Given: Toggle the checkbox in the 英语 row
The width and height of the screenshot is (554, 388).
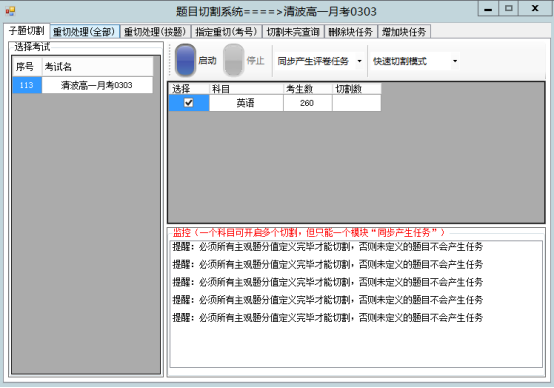Looking at the screenshot, I should (189, 103).
